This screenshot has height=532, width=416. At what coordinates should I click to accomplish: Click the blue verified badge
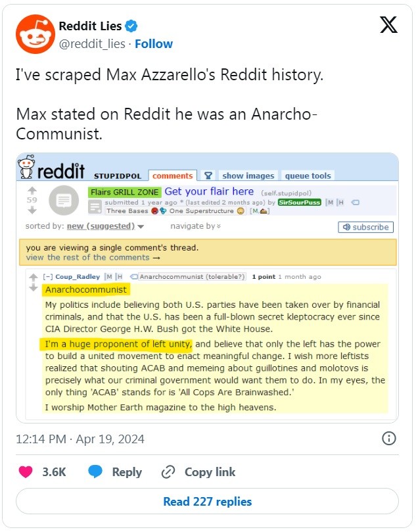(132, 26)
